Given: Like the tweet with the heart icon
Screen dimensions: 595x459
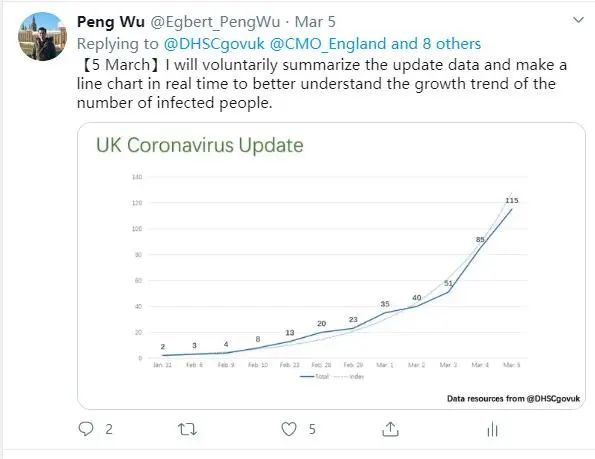Looking at the screenshot, I should pyautogui.click(x=289, y=429).
